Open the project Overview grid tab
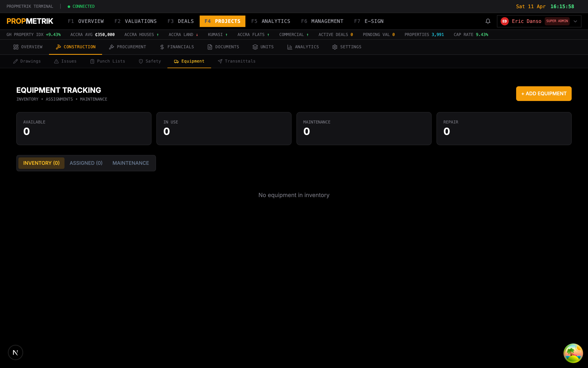588x368 pixels. pyautogui.click(x=28, y=47)
